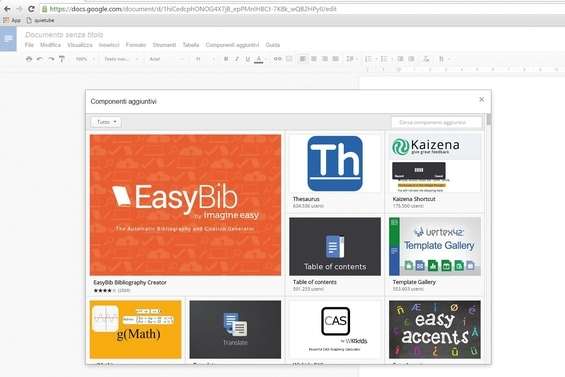Click the insert link icon
This screenshot has width=565, height=377.
pos(277,59)
